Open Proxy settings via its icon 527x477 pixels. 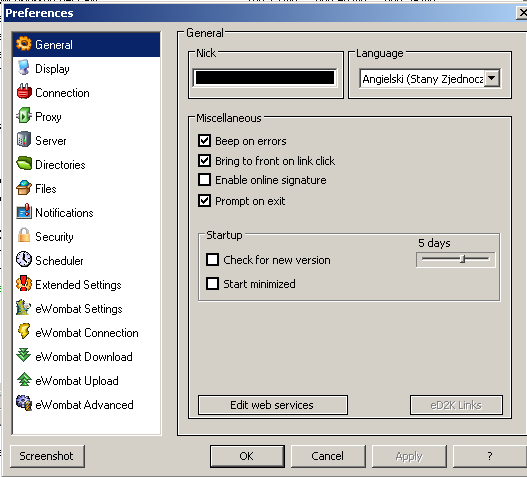(24, 116)
